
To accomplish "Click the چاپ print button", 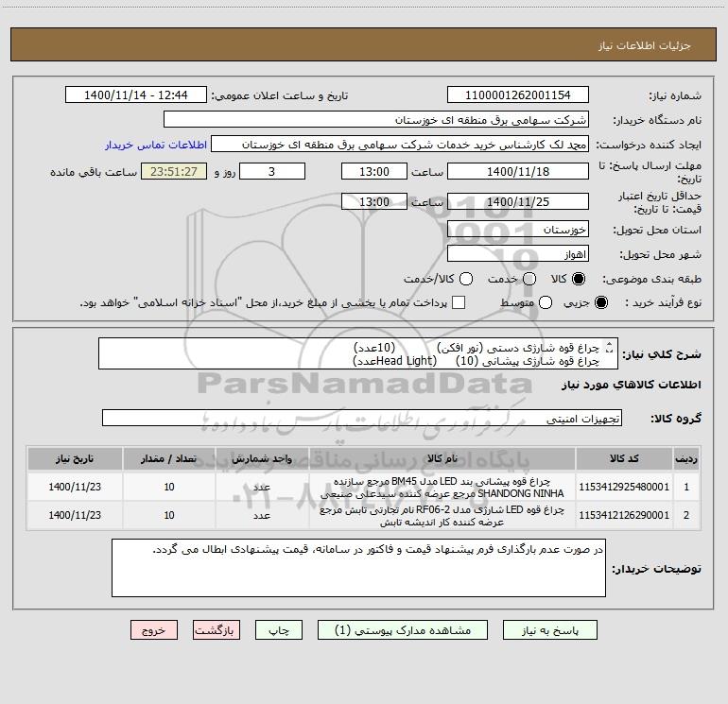I will click(x=279, y=630).
